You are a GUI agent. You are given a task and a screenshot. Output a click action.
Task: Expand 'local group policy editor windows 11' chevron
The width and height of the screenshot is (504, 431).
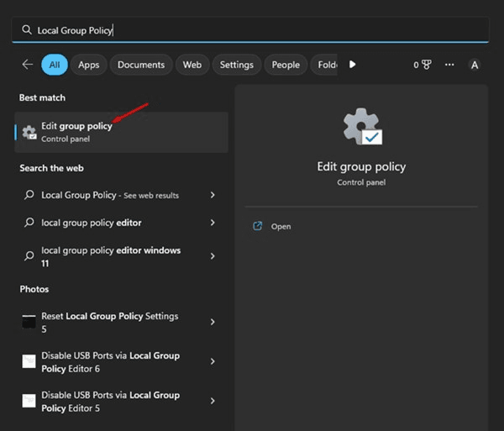point(213,256)
